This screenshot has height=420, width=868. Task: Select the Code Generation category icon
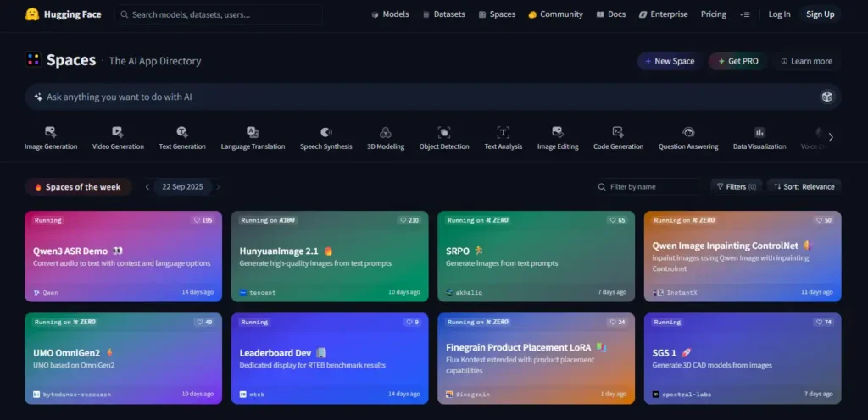(x=618, y=132)
